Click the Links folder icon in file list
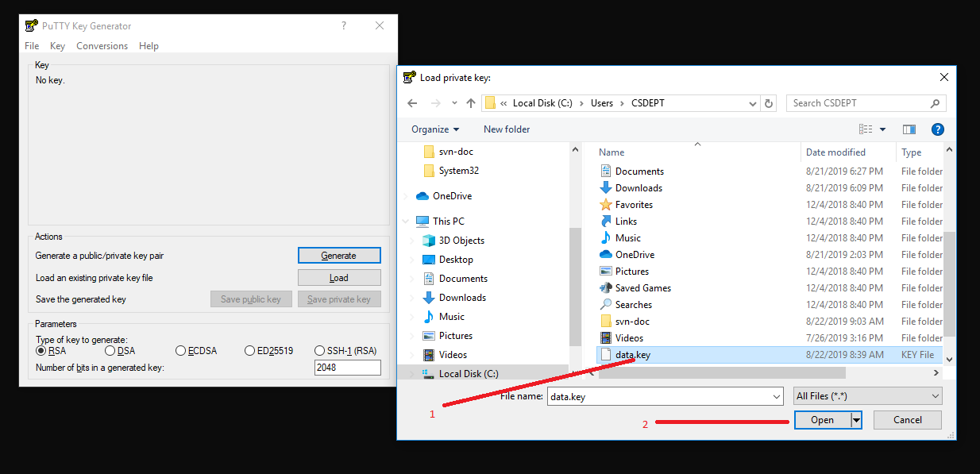This screenshot has width=980, height=474. tap(606, 222)
